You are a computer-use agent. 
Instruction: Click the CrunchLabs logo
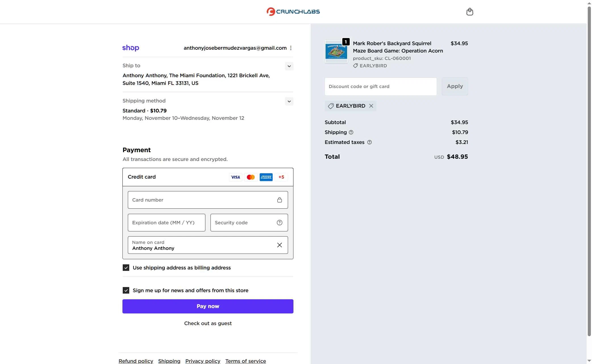click(293, 12)
